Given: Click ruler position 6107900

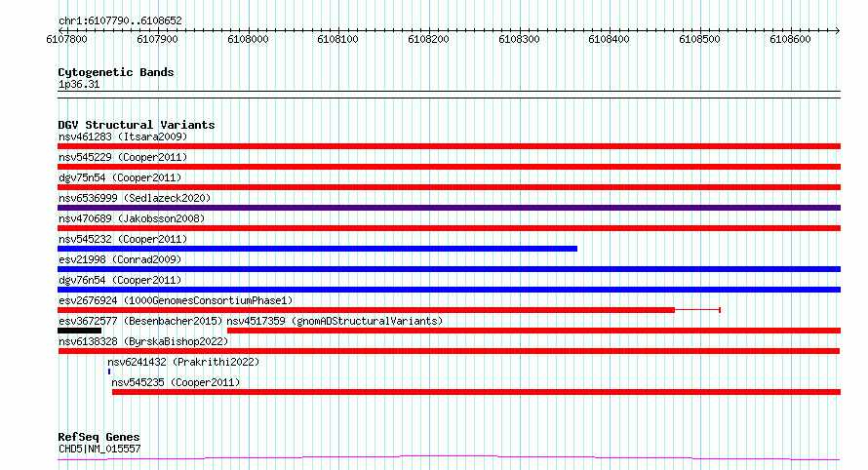Looking at the screenshot, I should click(x=157, y=39).
